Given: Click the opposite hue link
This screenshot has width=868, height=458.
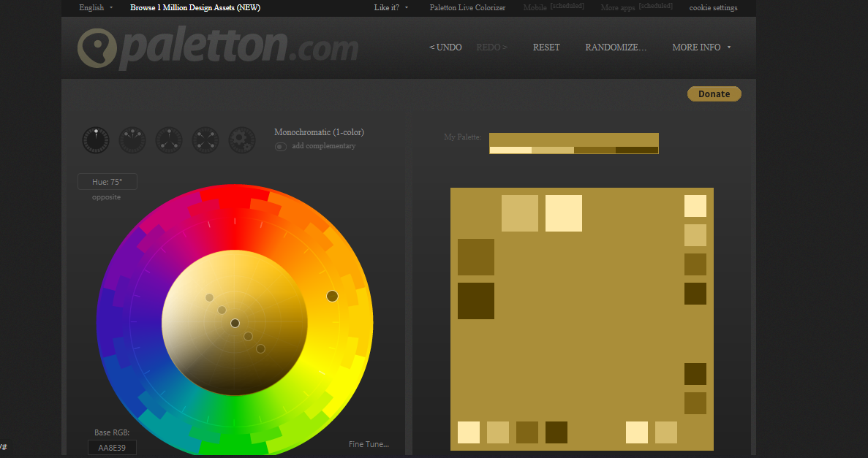Looking at the screenshot, I should 106,197.
